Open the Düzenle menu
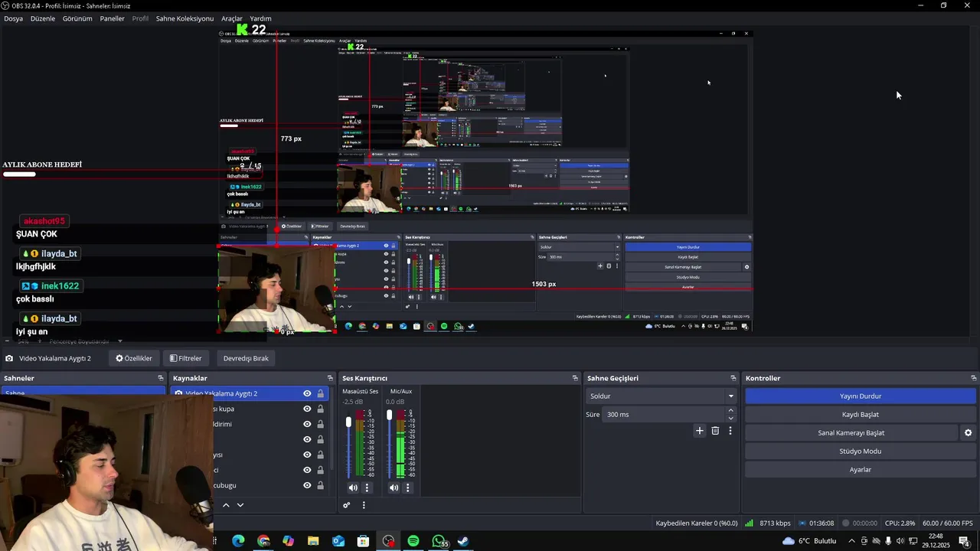The height and width of the screenshot is (551, 980). point(43,18)
